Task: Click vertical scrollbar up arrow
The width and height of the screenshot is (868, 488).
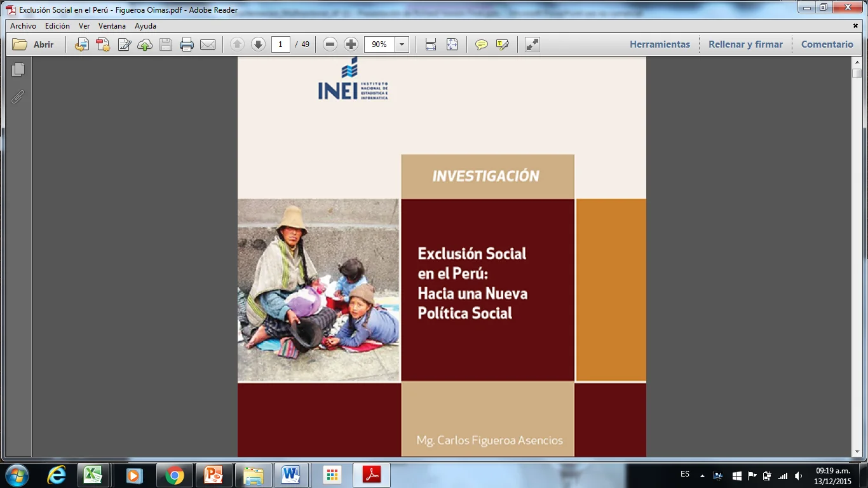Action: [857, 62]
